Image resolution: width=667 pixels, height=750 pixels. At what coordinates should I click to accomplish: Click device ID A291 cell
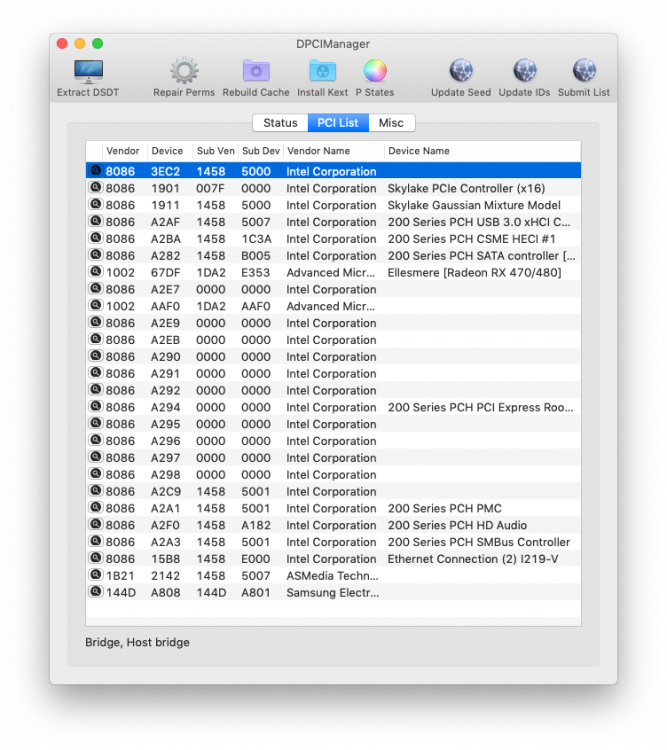[166, 374]
